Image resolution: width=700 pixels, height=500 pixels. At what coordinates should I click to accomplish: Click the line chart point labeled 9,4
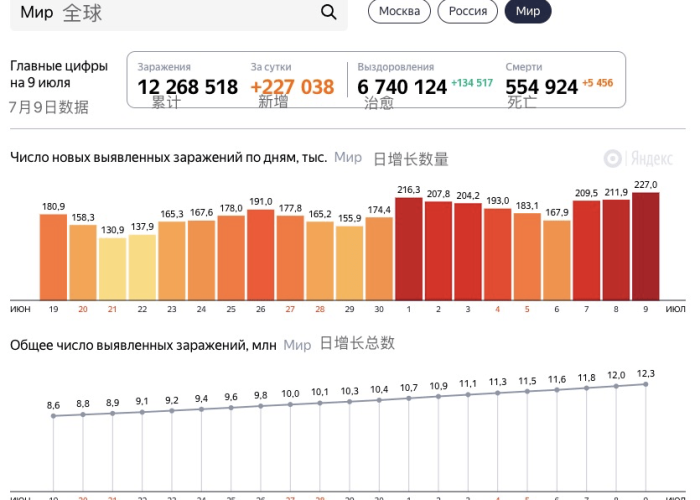pyautogui.click(x=201, y=409)
